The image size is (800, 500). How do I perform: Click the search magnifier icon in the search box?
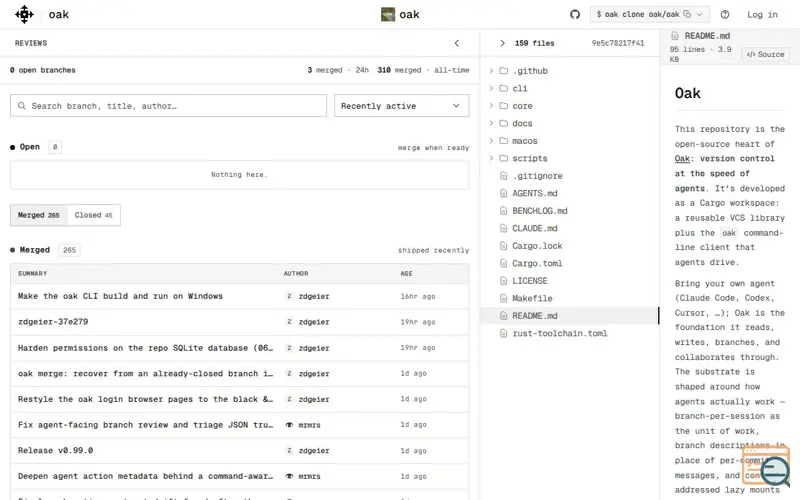tap(21, 106)
